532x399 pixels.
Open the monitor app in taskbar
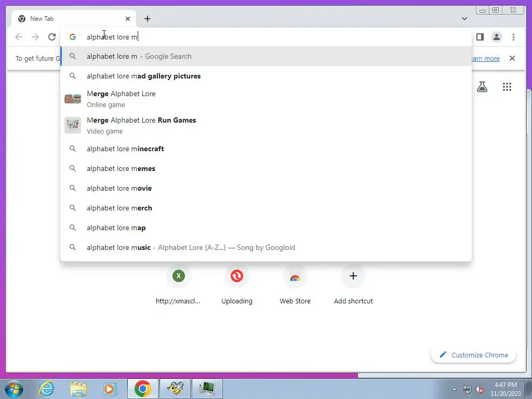(207, 389)
